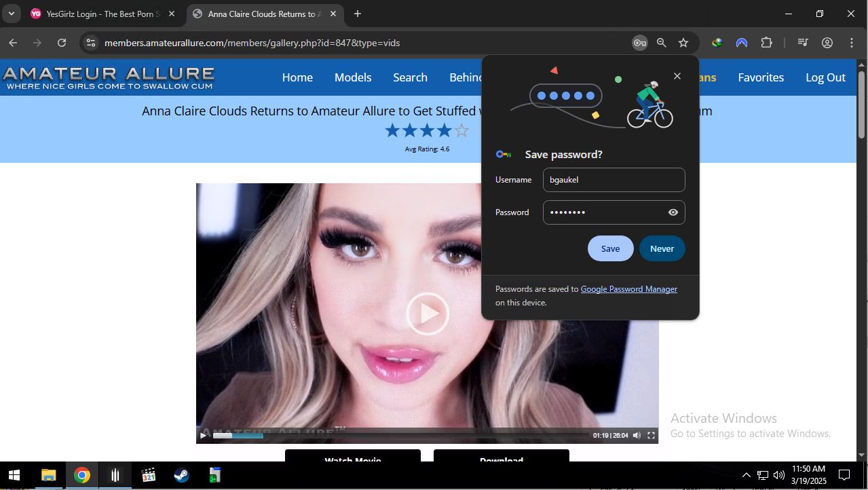Expand the system tray hidden icons chevron
Viewport: 868px width, 490px height.
(746, 475)
